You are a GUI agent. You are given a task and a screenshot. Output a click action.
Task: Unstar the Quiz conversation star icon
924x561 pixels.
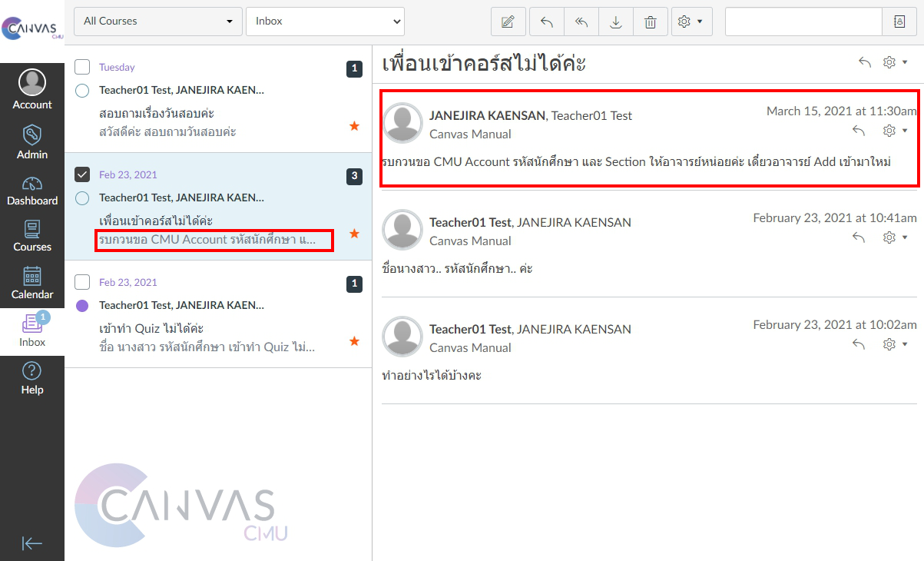pyautogui.click(x=354, y=340)
